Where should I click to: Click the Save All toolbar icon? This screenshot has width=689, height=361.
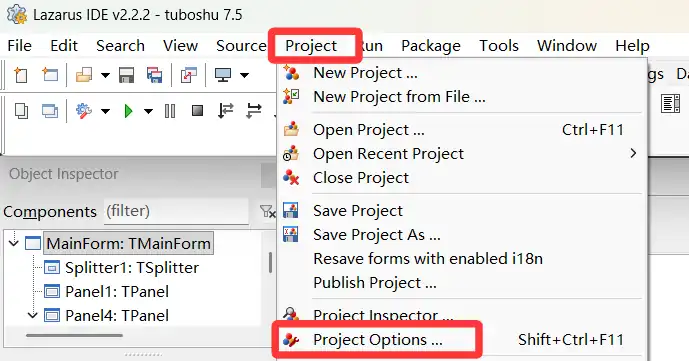tap(154, 75)
